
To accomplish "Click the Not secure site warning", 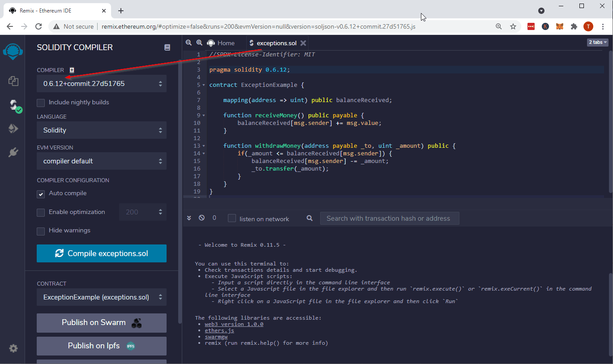I will tap(73, 26).
